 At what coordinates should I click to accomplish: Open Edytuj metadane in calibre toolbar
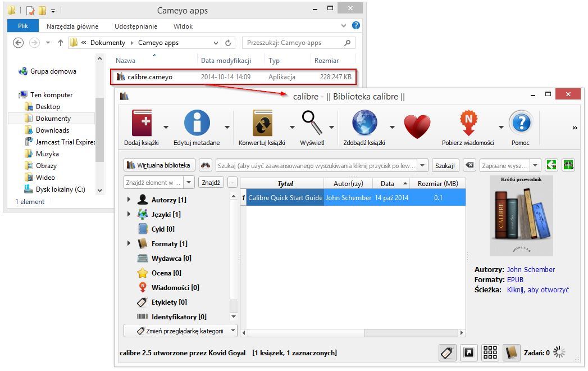point(197,123)
